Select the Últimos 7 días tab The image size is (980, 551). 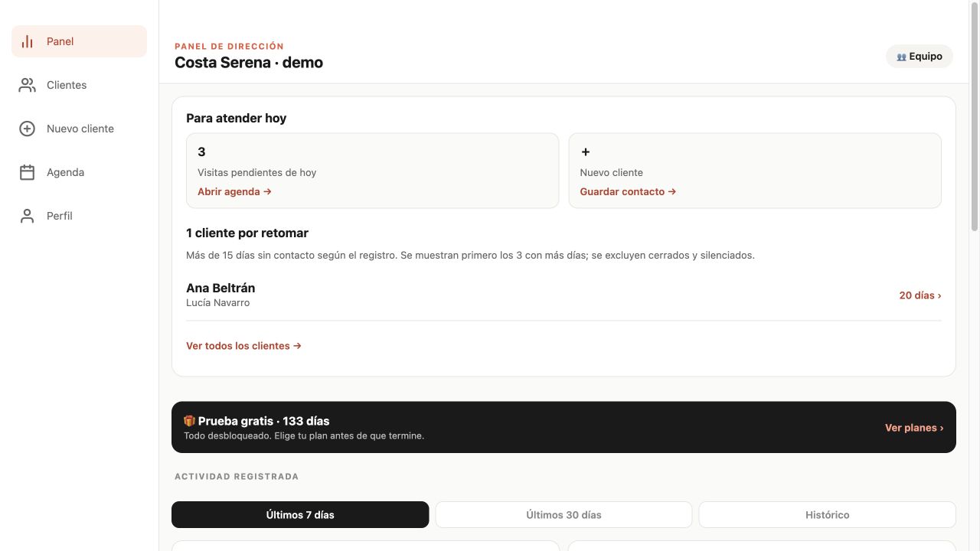click(300, 515)
